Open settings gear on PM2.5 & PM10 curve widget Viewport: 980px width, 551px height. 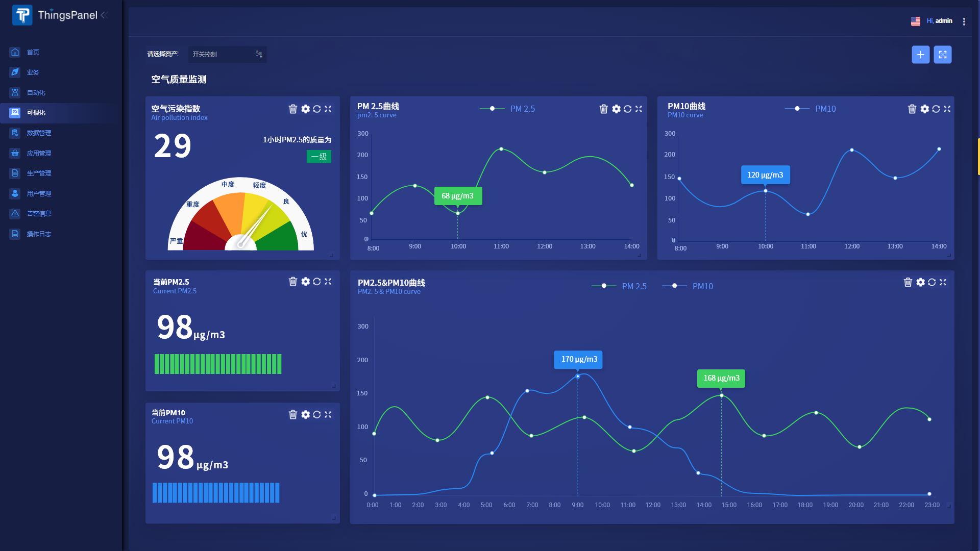point(920,282)
